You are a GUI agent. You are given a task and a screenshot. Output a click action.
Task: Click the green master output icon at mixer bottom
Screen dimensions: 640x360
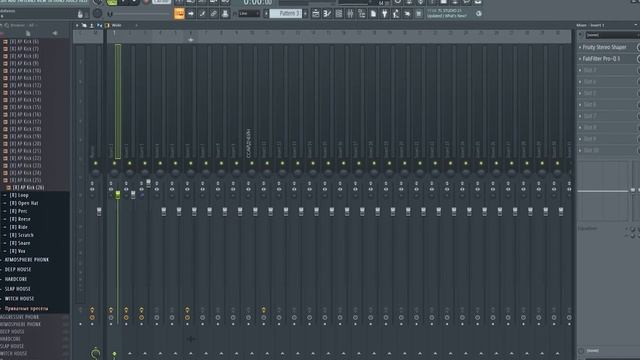click(x=96, y=353)
